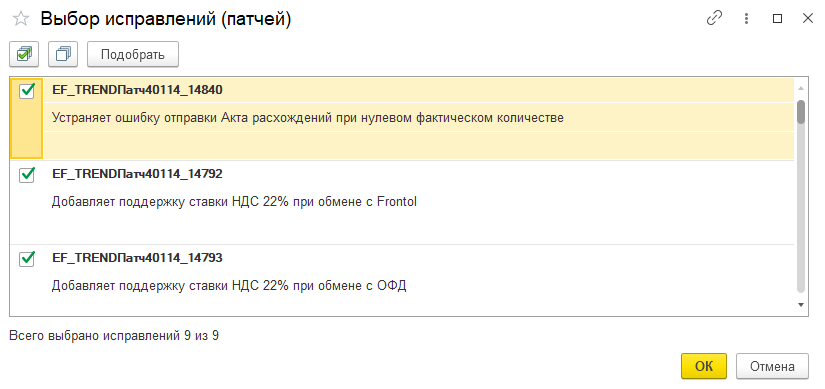Select the EF_TRENDПатч40114_14792 patch name
825x389 pixels.
(x=137, y=174)
